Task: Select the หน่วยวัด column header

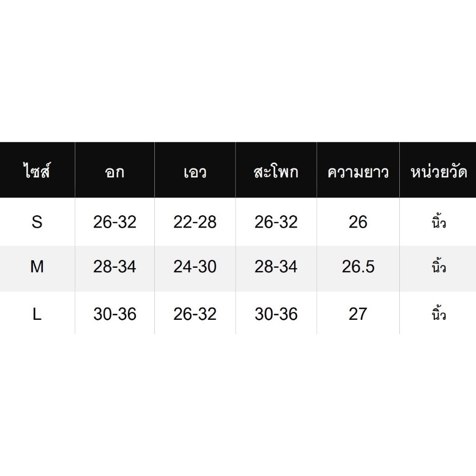Action: pyautogui.click(x=438, y=172)
